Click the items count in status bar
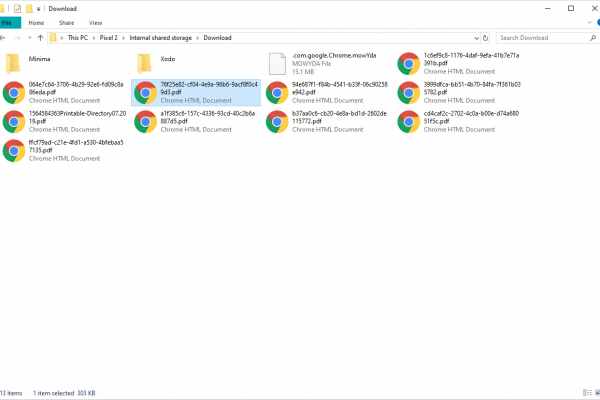Image resolution: width=600 pixels, height=400 pixels. point(11,393)
